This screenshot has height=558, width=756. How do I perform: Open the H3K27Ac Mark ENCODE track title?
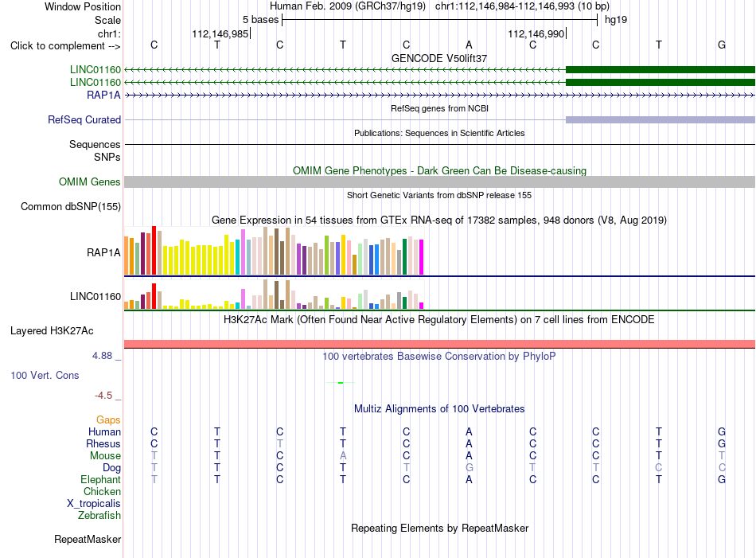click(x=439, y=320)
